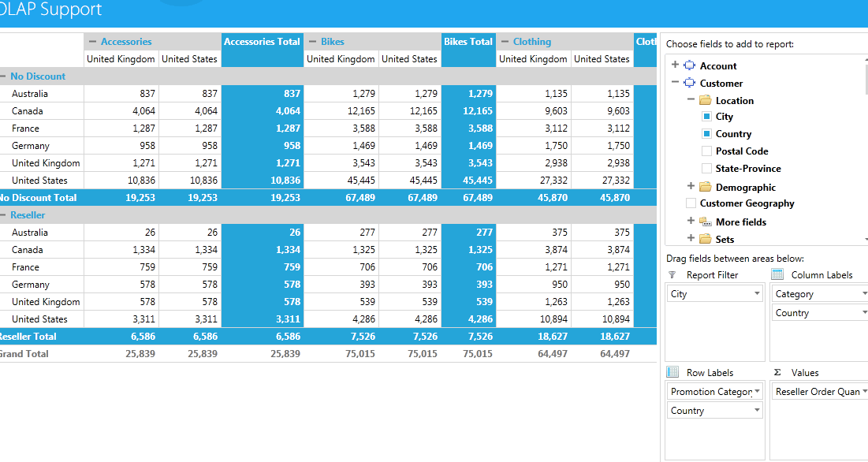The width and height of the screenshot is (868, 462).
Task: Uncheck the City field checkbox
Action: point(706,116)
